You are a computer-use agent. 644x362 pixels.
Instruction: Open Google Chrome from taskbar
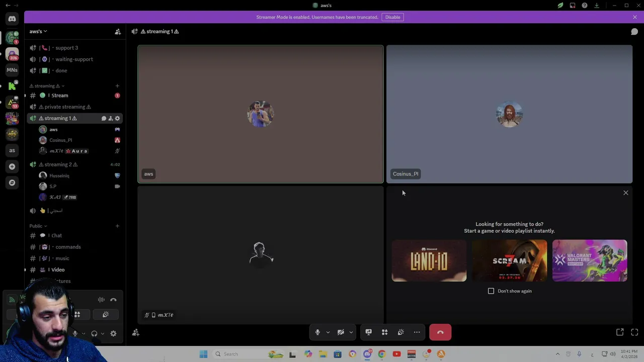coord(381,354)
